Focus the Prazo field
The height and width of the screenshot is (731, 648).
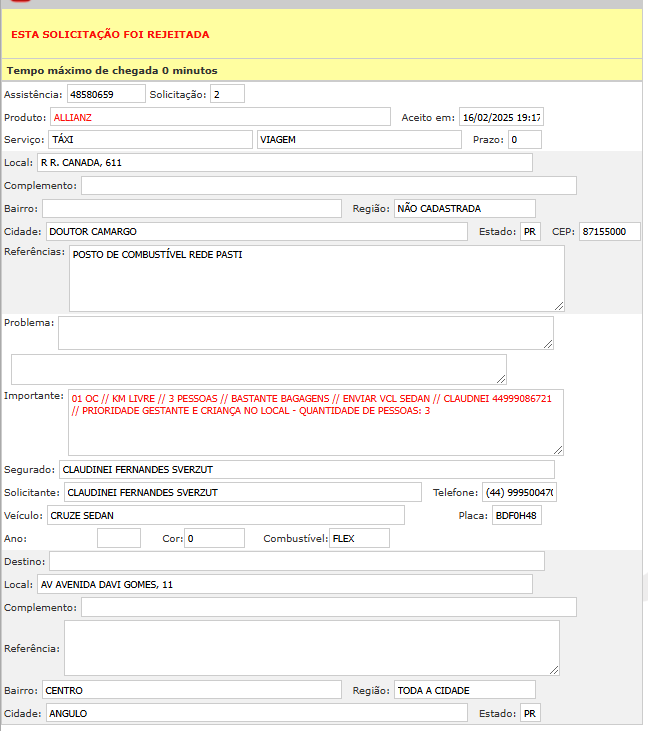point(524,139)
